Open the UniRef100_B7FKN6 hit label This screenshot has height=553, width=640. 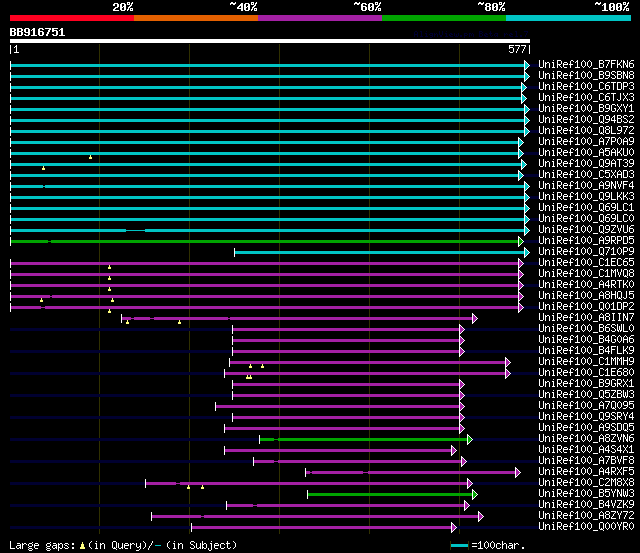586,64
